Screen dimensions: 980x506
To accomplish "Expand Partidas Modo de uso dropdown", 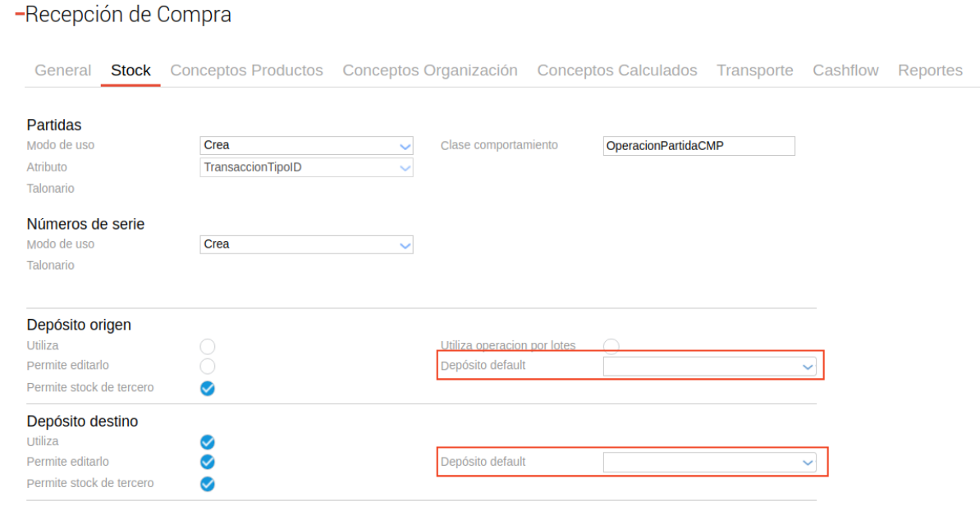I will point(306,146).
